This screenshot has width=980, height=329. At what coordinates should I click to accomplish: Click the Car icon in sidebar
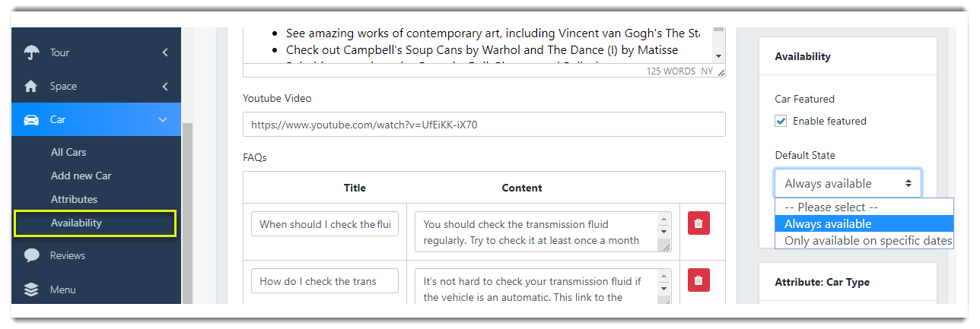(31, 120)
